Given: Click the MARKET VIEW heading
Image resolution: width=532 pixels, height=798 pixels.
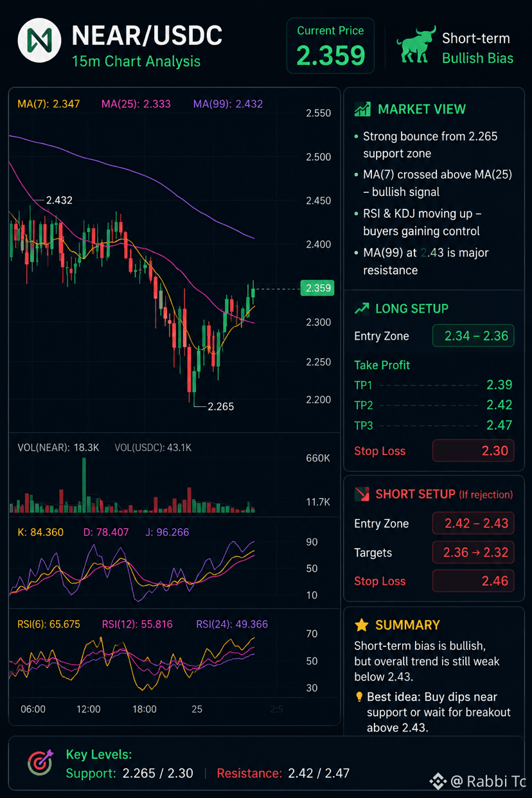Looking at the screenshot, I should point(421,109).
